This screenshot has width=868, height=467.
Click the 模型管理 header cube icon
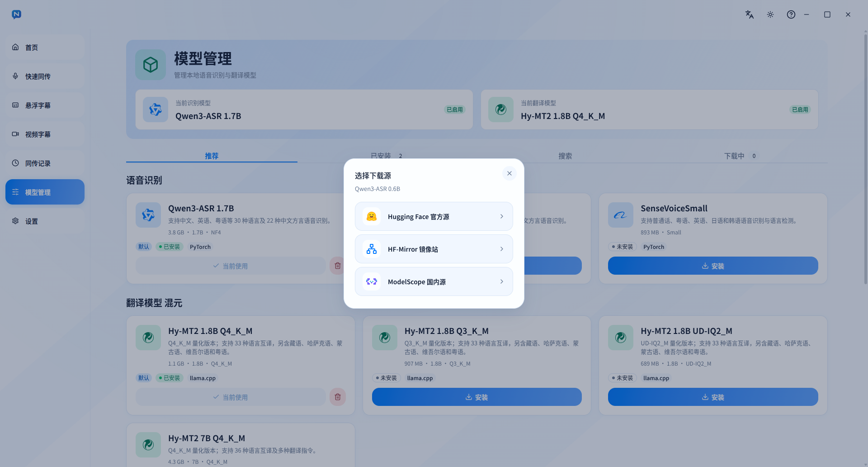coord(151,65)
